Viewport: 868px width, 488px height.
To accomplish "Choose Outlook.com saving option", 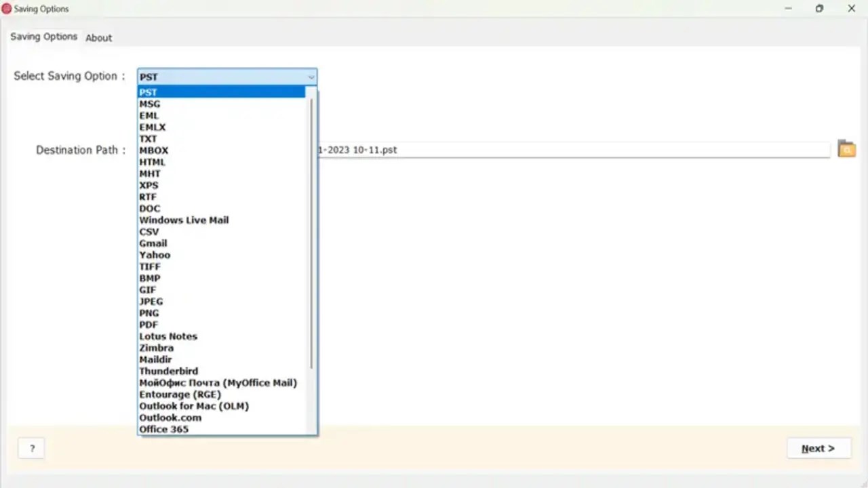I will coord(222,417).
